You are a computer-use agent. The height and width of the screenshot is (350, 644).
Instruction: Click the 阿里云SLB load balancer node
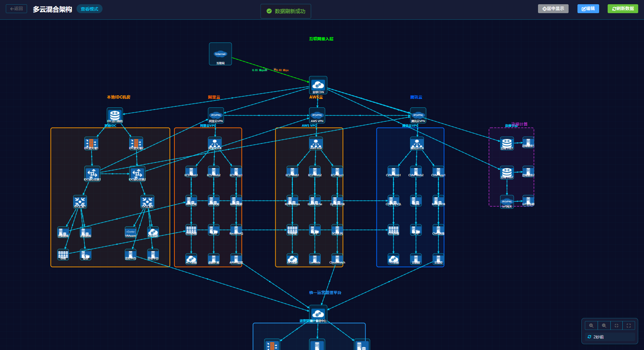click(x=215, y=143)
